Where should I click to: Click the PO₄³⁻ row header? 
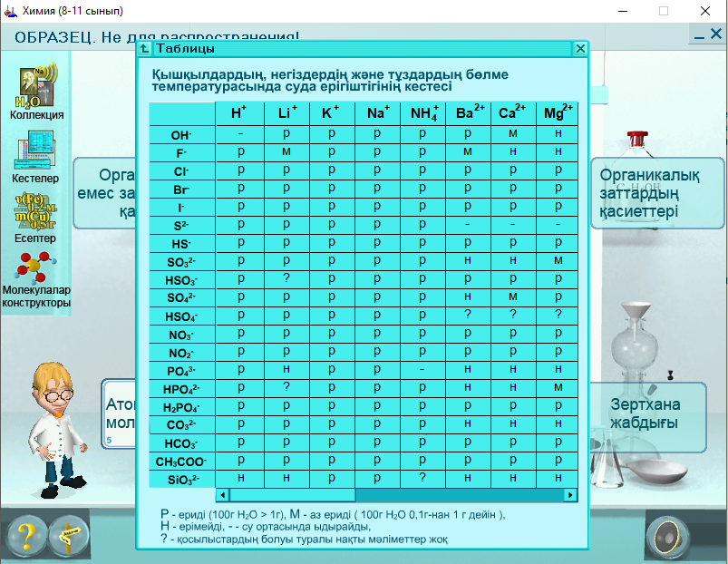pos(182,371)
